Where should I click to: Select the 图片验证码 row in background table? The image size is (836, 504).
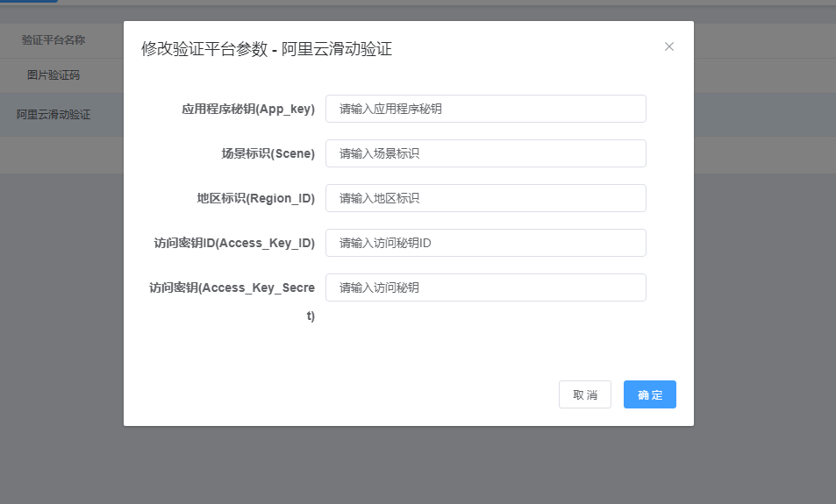click(x=54, y=75)
